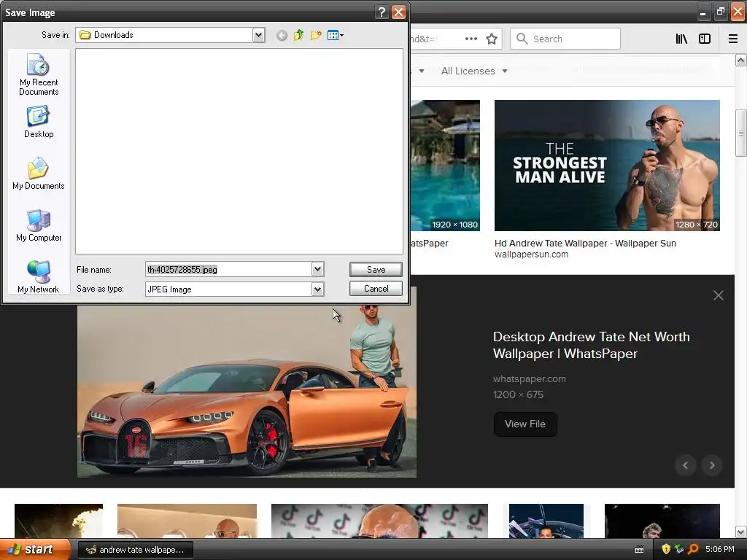
Task: Open the All Licenses filter dropdown
Action: point(474,71)
